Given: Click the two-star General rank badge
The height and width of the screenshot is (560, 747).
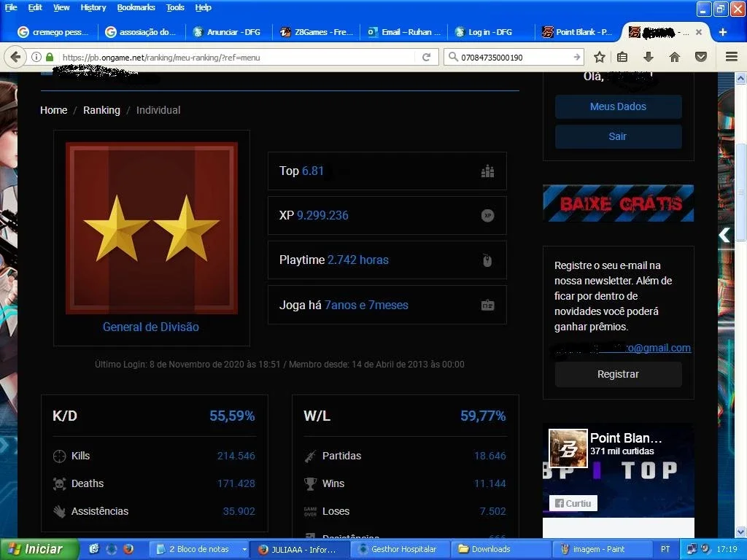Looking at the screenshot, I should click(152, 228).
